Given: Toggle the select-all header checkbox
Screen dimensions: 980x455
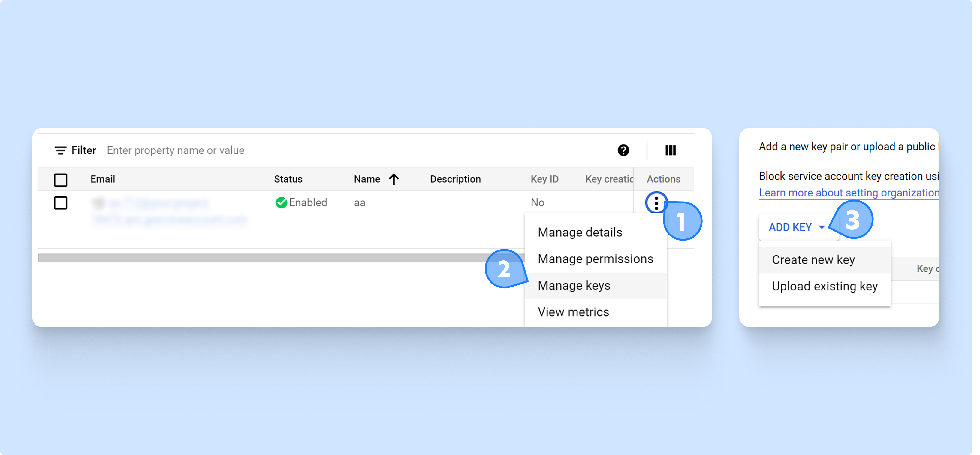Looking at the screenshot, I should click(61, 180).
